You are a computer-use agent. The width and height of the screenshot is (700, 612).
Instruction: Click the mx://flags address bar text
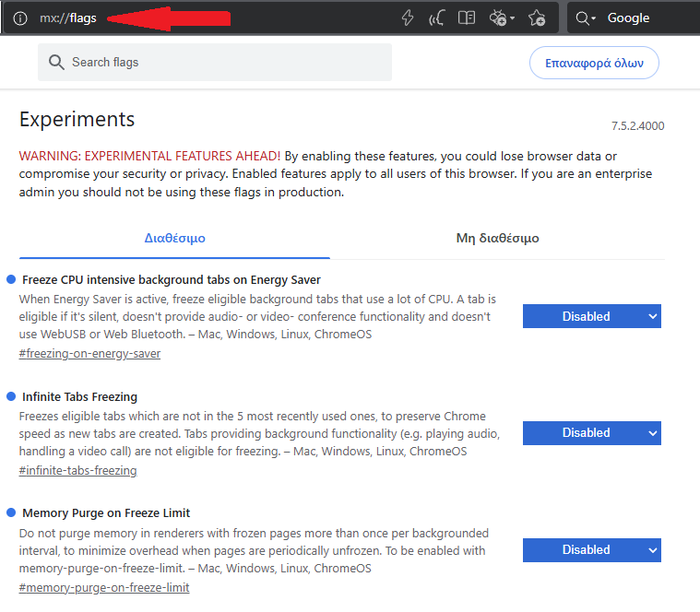pos(68,18)
